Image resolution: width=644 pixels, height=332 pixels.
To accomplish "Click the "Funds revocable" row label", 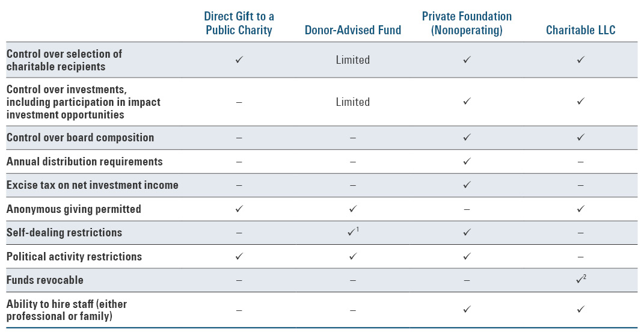I will point(45,280).
